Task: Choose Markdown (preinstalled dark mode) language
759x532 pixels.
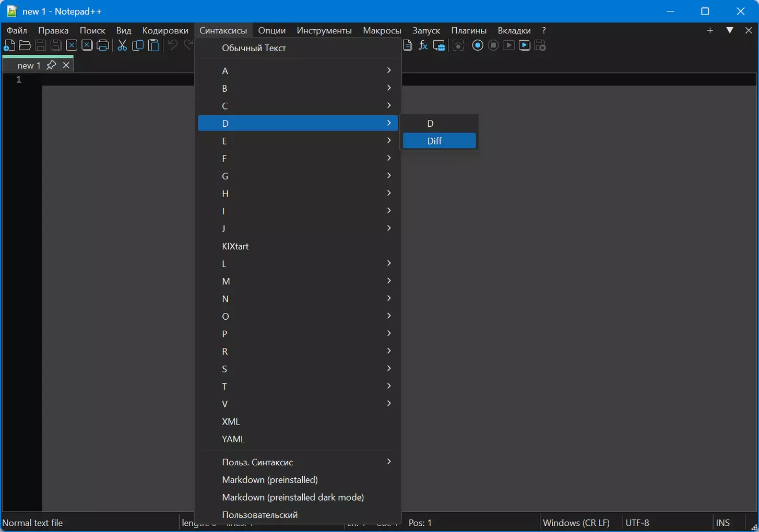Action: (298, 498)
